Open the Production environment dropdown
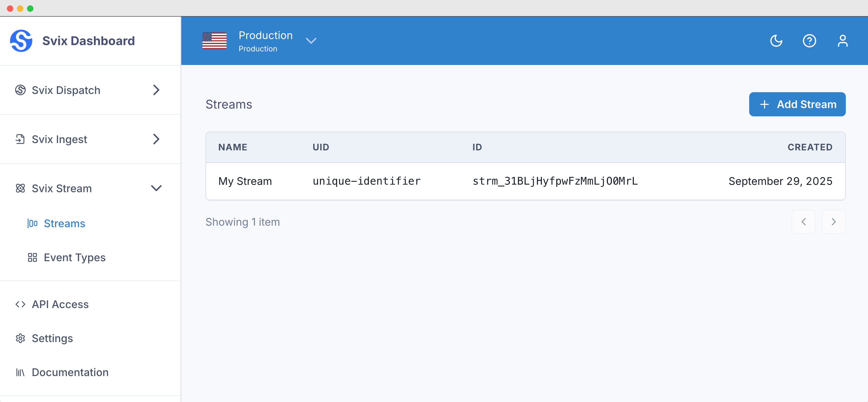 point(311,41)
